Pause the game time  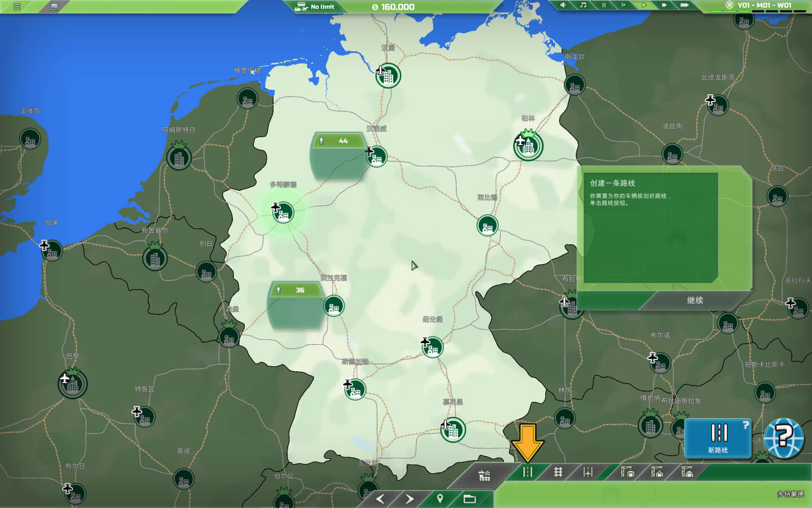[x=603, y=5]
